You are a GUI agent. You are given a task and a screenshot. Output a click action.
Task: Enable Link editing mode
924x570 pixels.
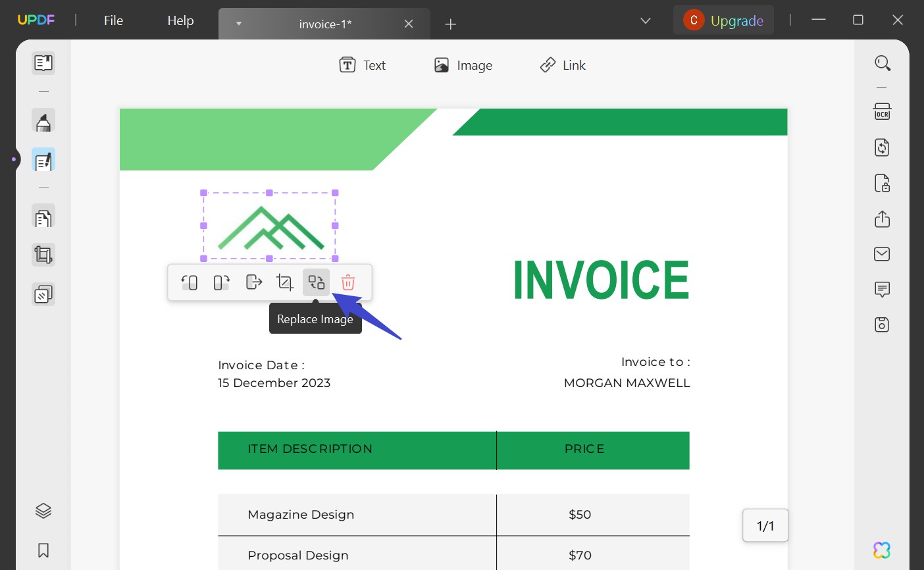pyautogui.click(x=562, y=65)
